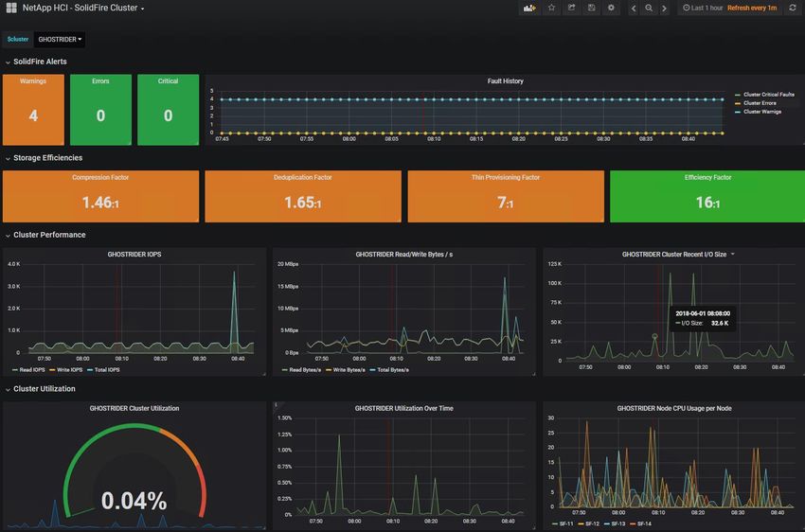Image resolution: width=805 pixels, height=532 pixels.
Task: Star this dashboard as favorite
Action: pyautogui.click(x=551, y=8)
